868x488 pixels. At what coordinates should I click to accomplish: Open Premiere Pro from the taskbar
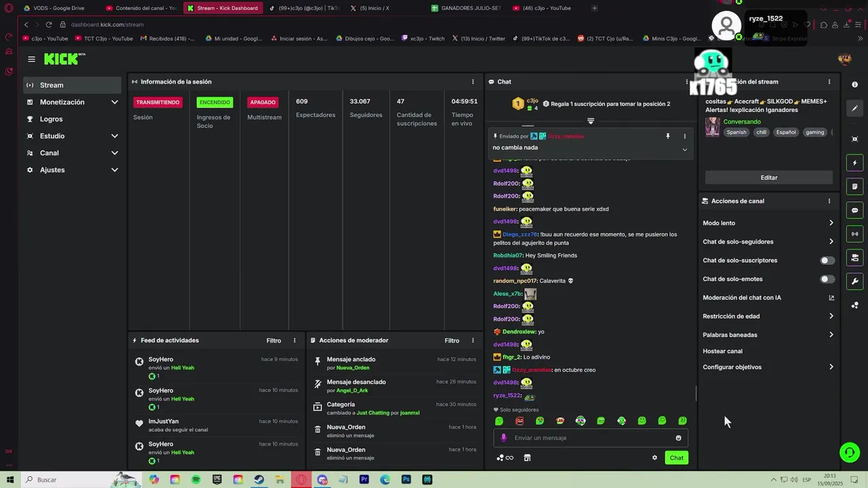[x=364, y=479]
